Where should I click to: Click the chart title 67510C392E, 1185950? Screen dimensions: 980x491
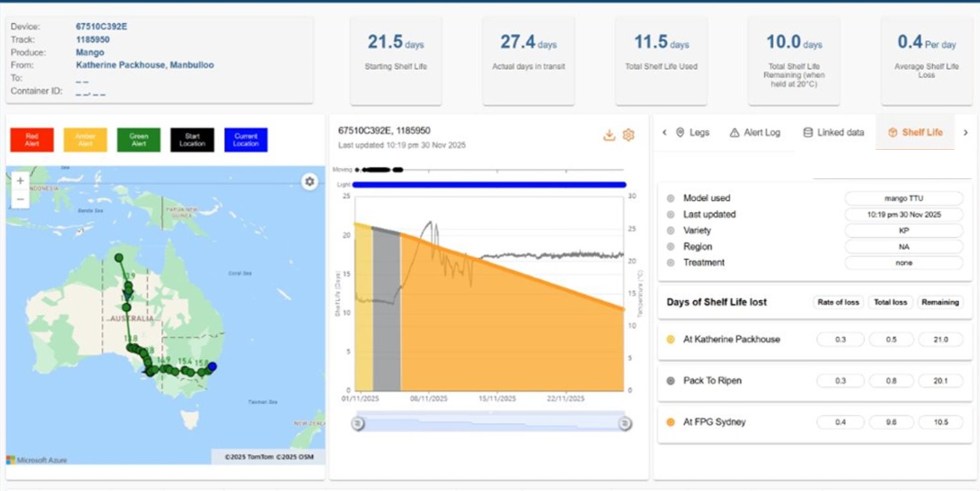coord(384,131)
